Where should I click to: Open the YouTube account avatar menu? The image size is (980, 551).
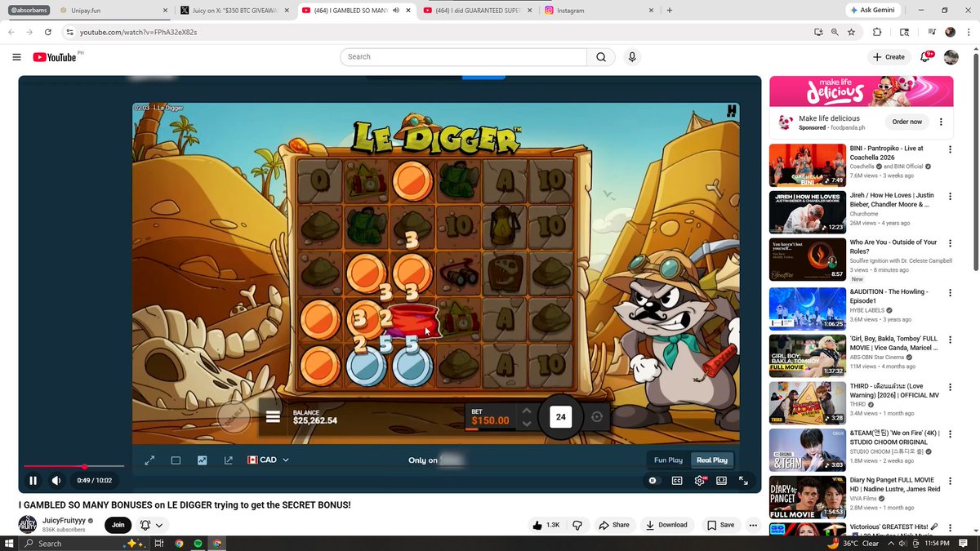point(951,57)
